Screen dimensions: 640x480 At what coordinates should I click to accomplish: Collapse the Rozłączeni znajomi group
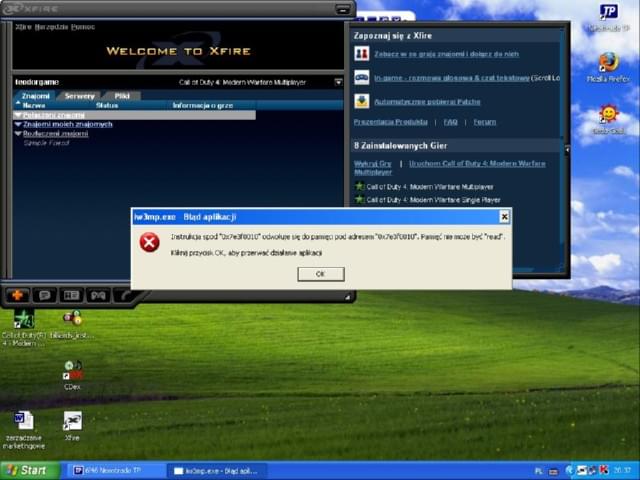tap(18, 133)
